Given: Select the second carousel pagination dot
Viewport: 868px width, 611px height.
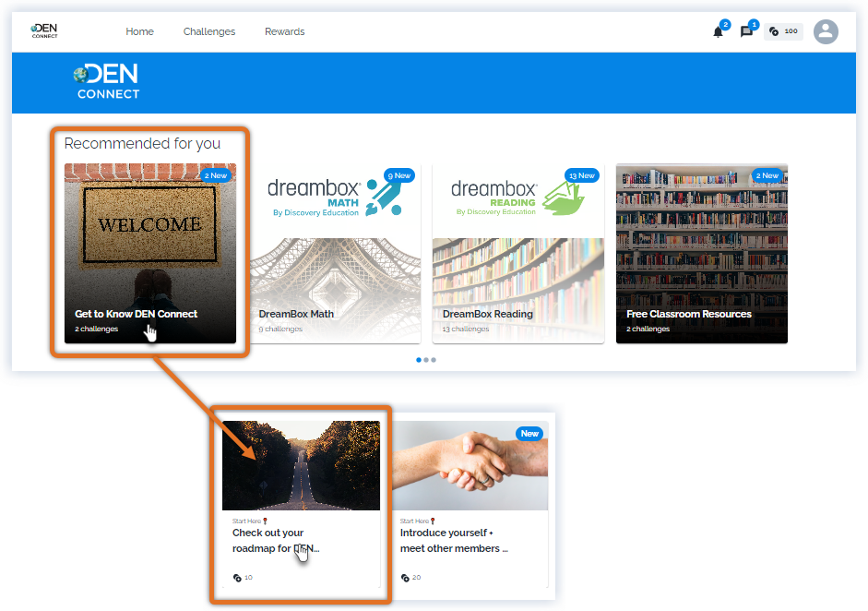Looking at the screenshot, I should pos(426,360).
